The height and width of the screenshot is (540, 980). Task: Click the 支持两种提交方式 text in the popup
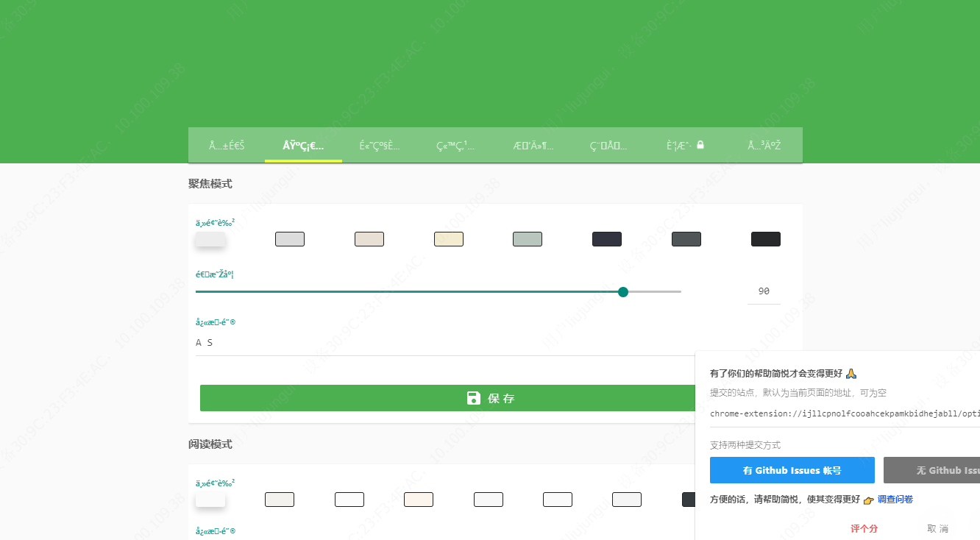(x=745, y=445)
